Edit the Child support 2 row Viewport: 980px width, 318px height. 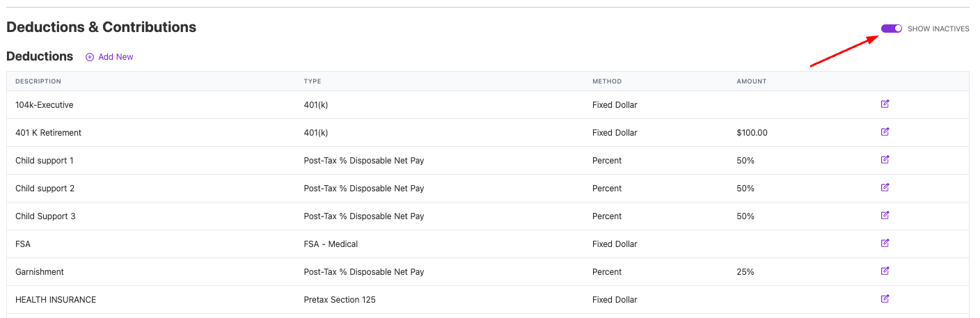[x=885, y=188]
